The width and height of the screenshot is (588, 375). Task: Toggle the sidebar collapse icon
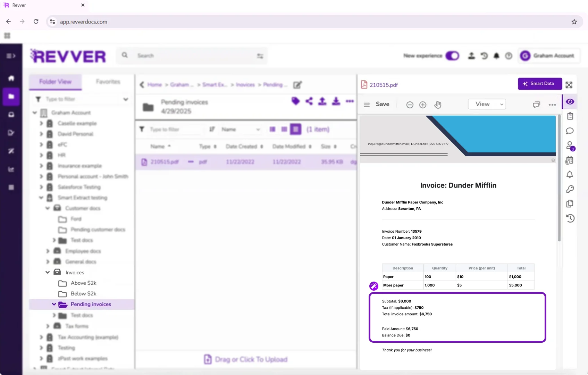[x=11, y=56]
